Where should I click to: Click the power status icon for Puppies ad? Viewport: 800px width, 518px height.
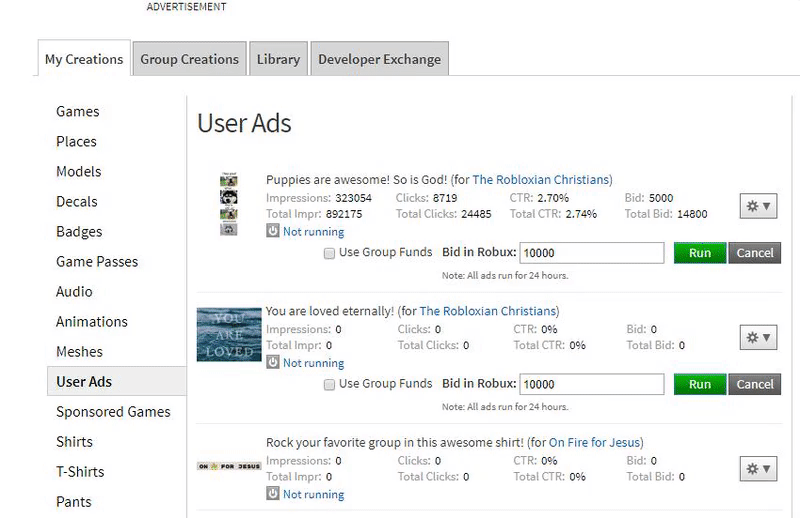click(x=273, y=231)
